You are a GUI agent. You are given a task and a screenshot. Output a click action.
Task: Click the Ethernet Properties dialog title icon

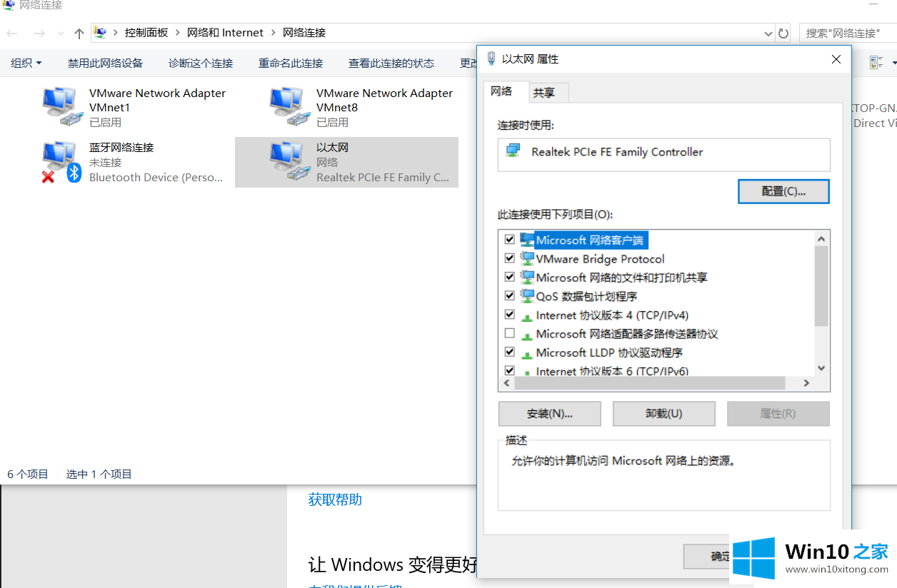point(491,59)
